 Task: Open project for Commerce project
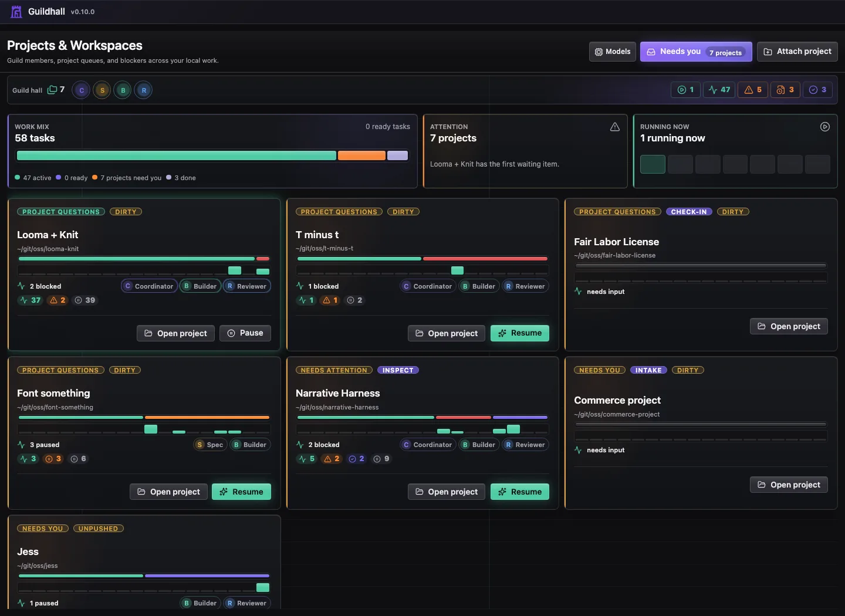(x=789, y=485)
